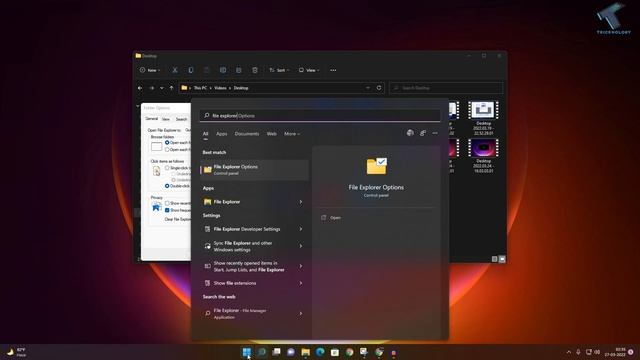Open the search panel ellipsis options
Image resolution: width=640 pixels, height=360 pixels.
(x=435, y=133)
